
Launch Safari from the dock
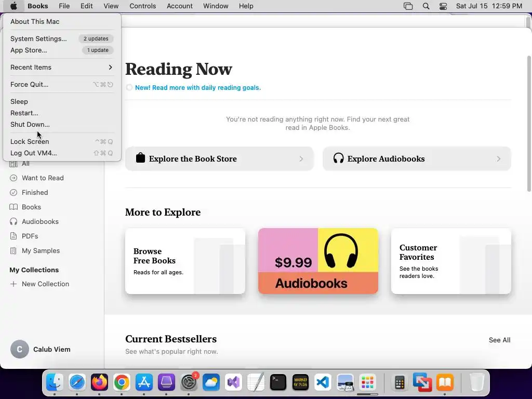[x=77, y=382]
